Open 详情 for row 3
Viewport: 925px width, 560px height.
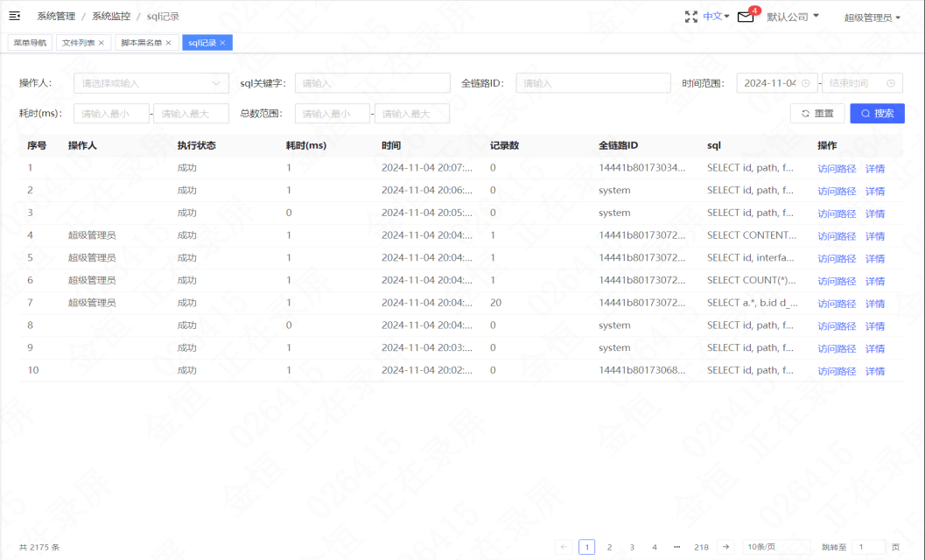click(875, 213)
